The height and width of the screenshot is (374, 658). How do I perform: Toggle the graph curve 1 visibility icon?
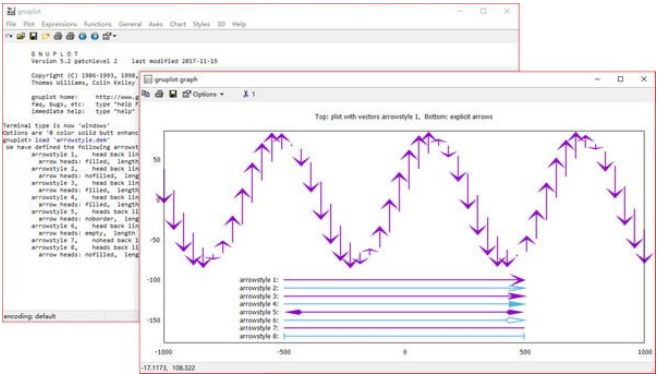tap(248, 94)
